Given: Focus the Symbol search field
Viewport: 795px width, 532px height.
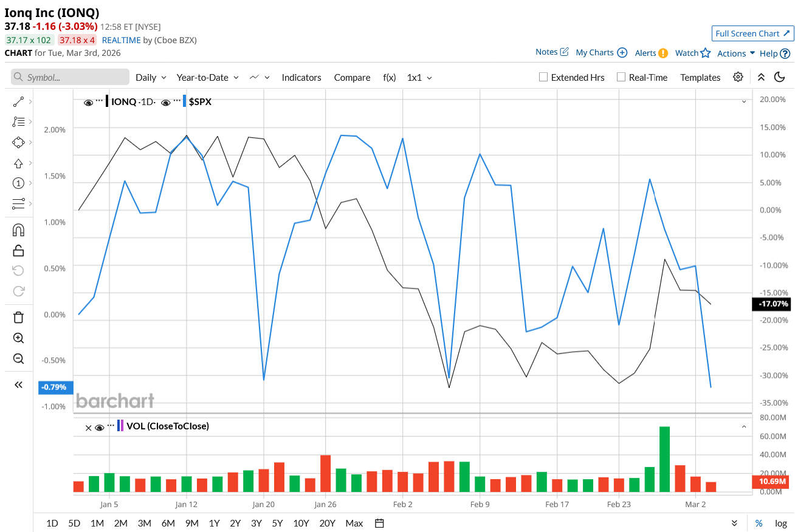Looking at the screenshot, I should click(x=70, y=77).
